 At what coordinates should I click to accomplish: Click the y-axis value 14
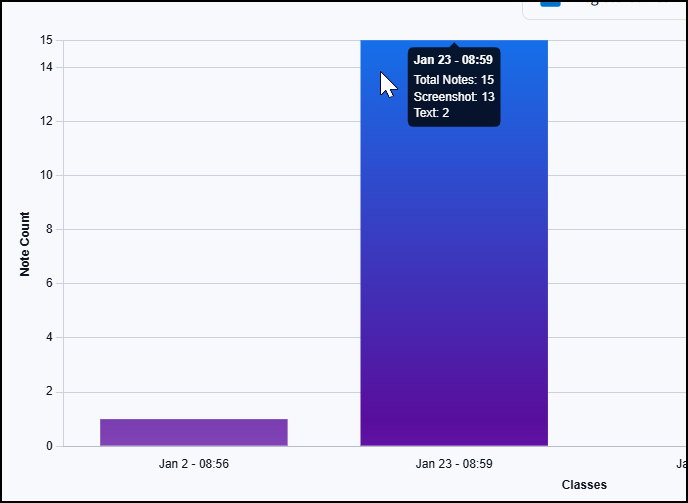point(46,67)
